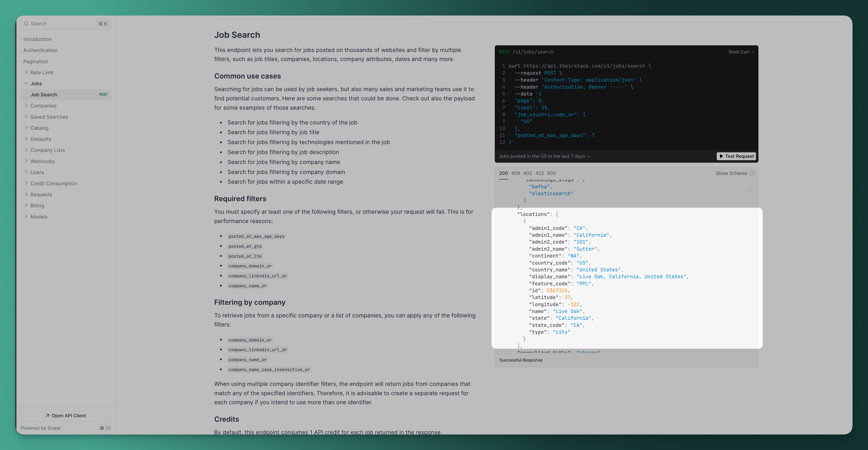Click the POST badge on Job Search

pos(103,95)
